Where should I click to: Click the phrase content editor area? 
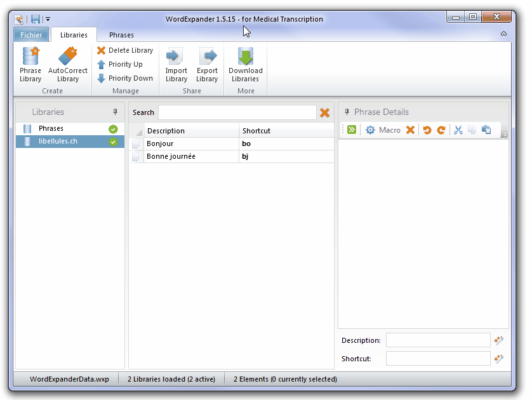coord(423,234)
